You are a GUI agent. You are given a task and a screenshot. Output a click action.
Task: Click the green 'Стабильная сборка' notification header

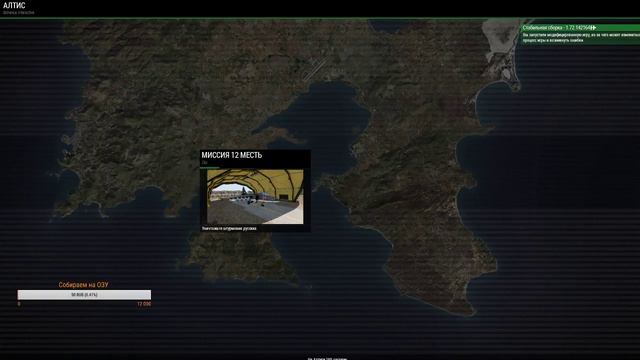(x=580, y=28)
